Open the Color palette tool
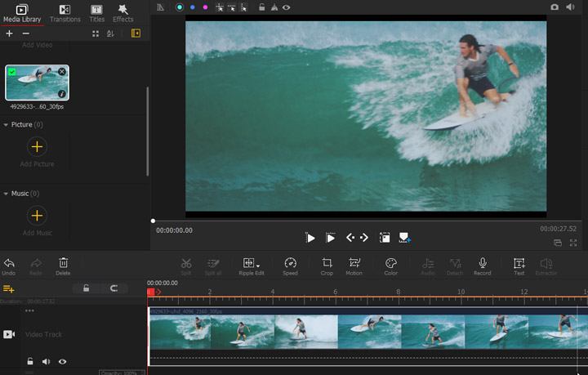 pos(390,266)
